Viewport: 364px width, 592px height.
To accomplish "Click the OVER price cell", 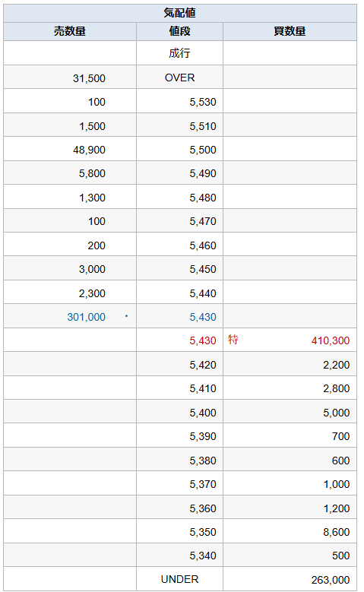I will coord(180,78).
